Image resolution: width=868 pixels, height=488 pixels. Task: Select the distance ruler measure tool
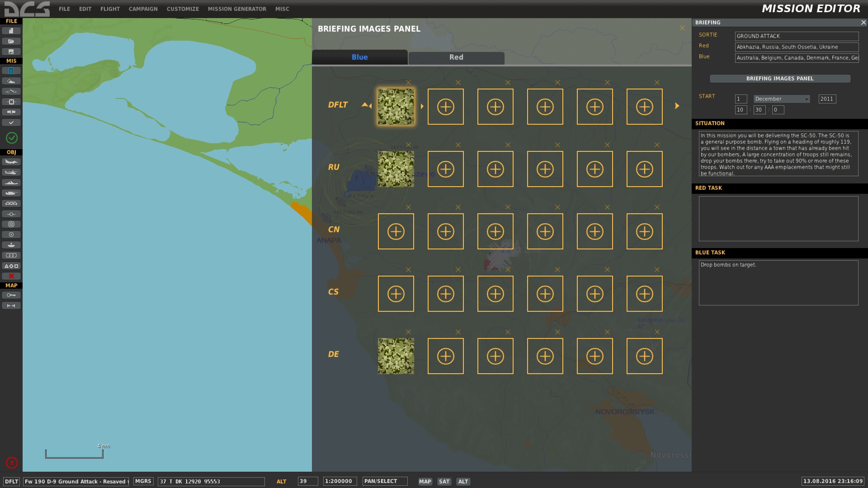tap(11, 305)
